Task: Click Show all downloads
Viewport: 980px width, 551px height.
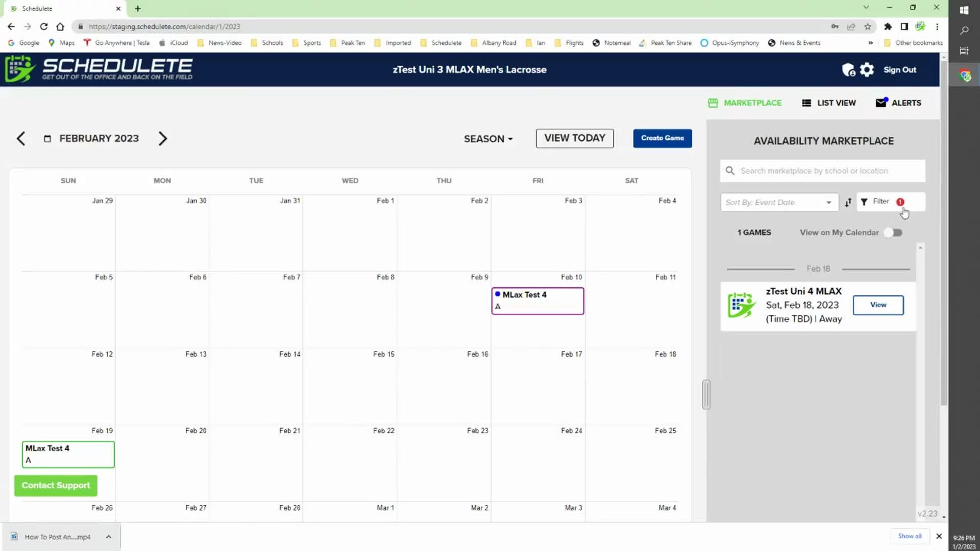Action: coord(910,536)
